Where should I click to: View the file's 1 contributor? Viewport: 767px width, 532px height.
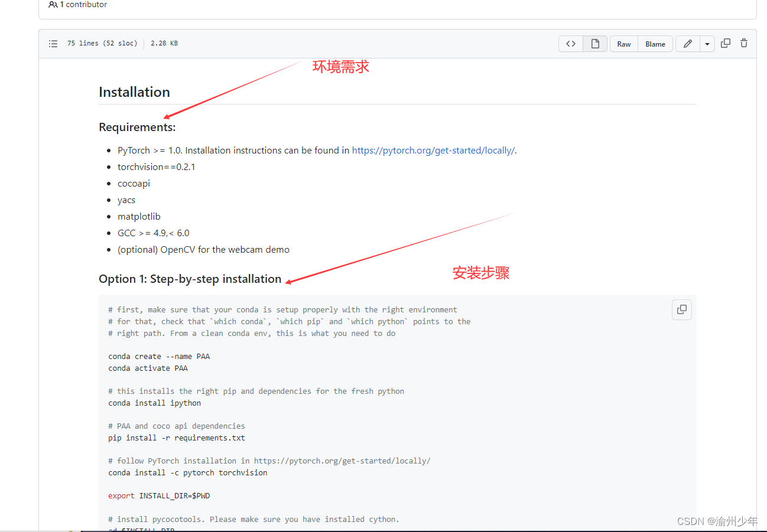(x=81, y=4)
